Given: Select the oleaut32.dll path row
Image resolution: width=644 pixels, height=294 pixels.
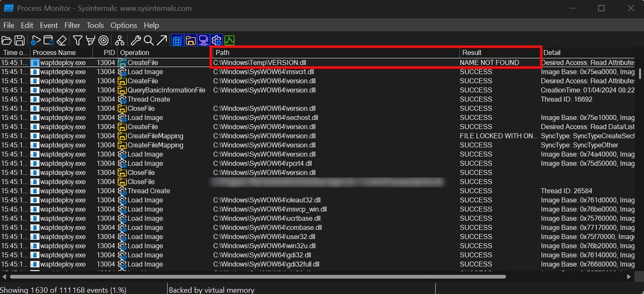Looking at the screenshot, I should pyautogui.click(x=267, y=200).
